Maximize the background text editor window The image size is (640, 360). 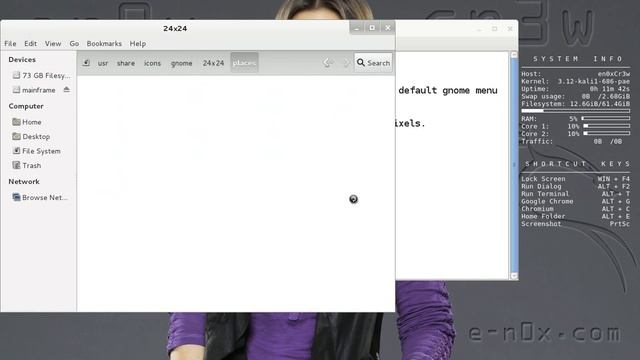(x=494, y=29)
